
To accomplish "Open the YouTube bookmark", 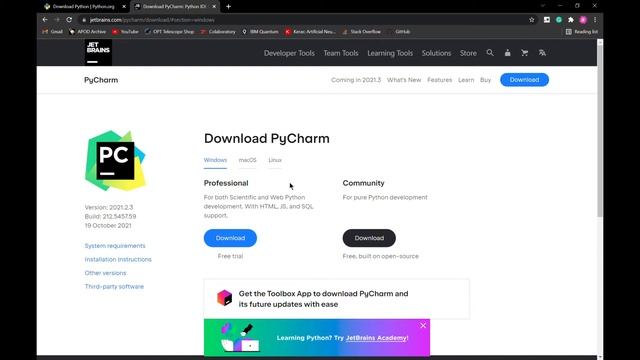I will point(126,31).
